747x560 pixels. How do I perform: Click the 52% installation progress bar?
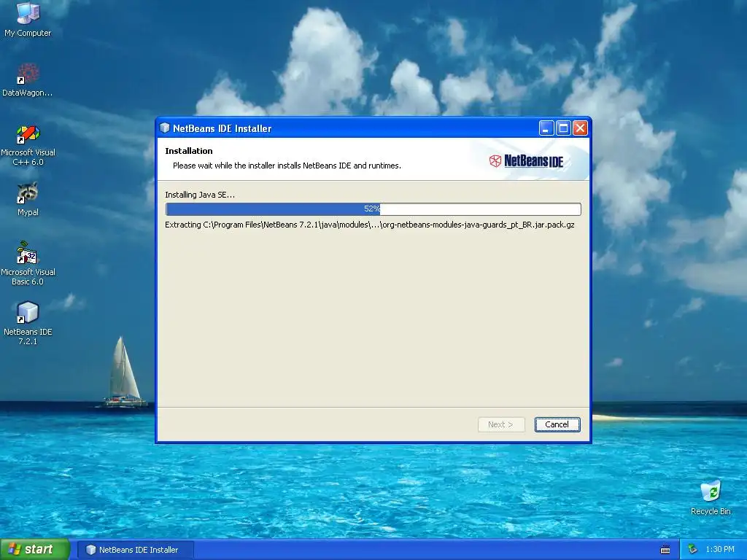[x=373, y=209]
